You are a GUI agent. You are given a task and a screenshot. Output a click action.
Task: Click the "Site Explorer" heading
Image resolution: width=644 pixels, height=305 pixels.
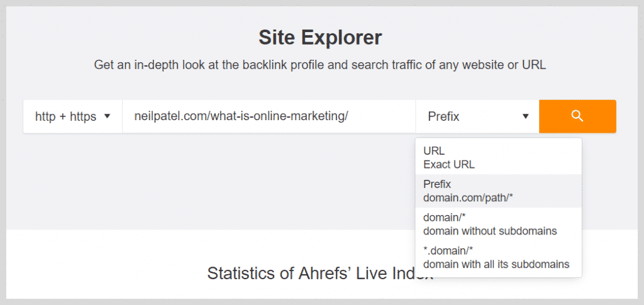point(320,38)
